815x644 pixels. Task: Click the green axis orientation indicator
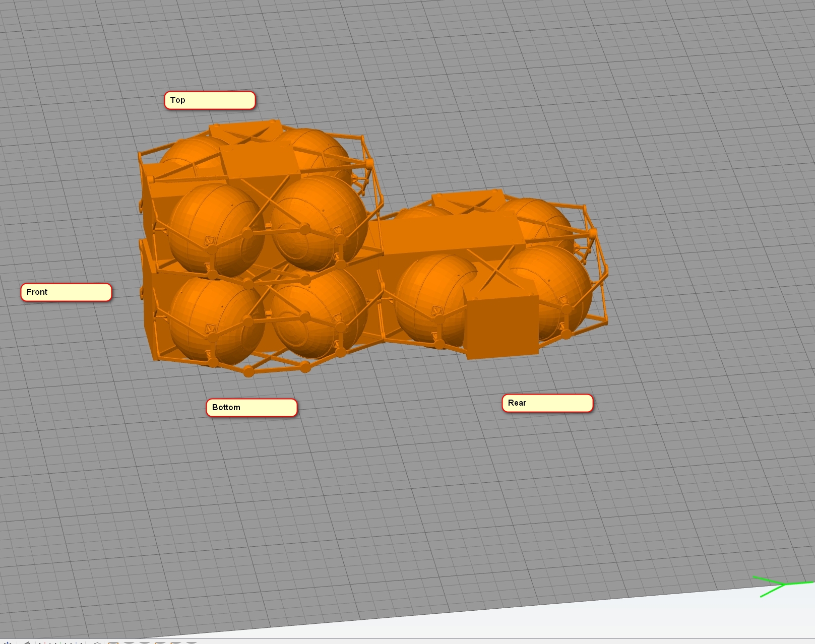784,586
